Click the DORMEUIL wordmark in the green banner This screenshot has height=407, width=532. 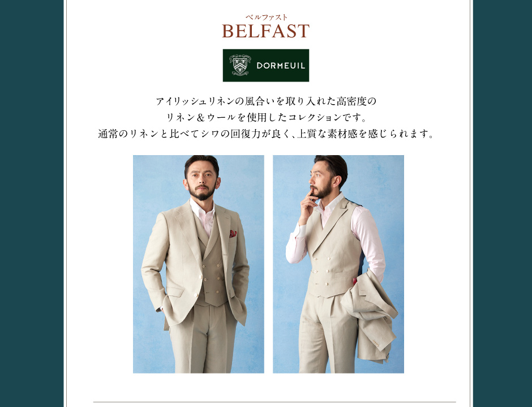[x=281, y=66]
